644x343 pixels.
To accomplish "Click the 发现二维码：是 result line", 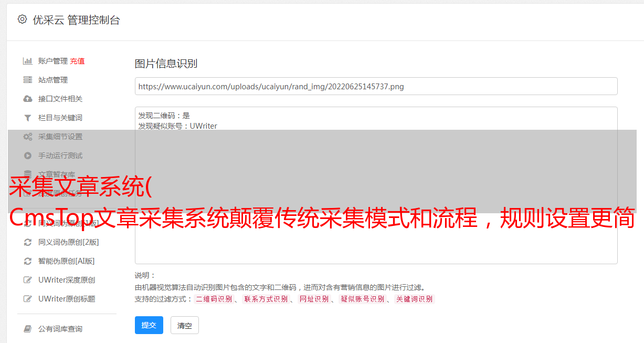I will click(164, 116).
